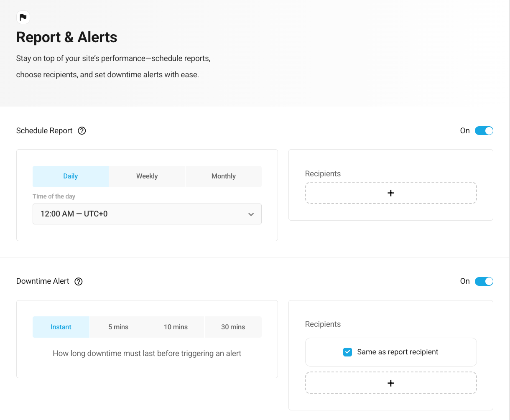Open the Schedule Report help tooltip icon
This screenshot has height=420, width=510.
pyautogui.click(x=82, y=131)
